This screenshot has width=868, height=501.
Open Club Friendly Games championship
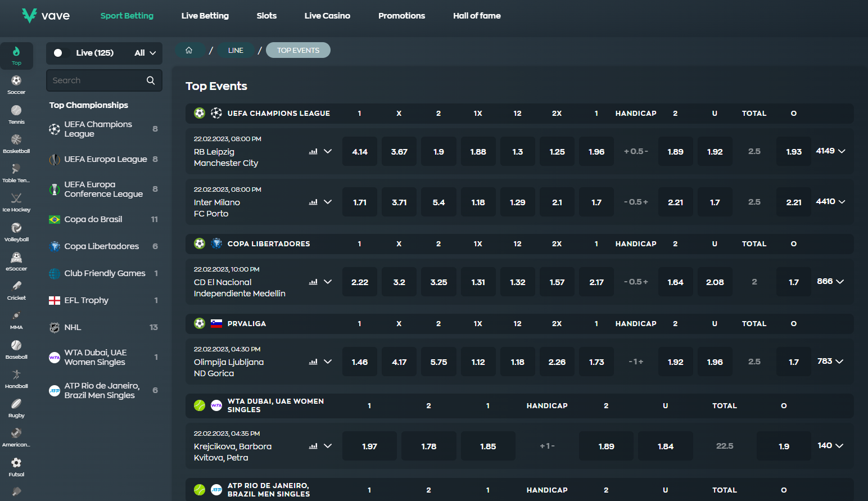click(103, 273)
